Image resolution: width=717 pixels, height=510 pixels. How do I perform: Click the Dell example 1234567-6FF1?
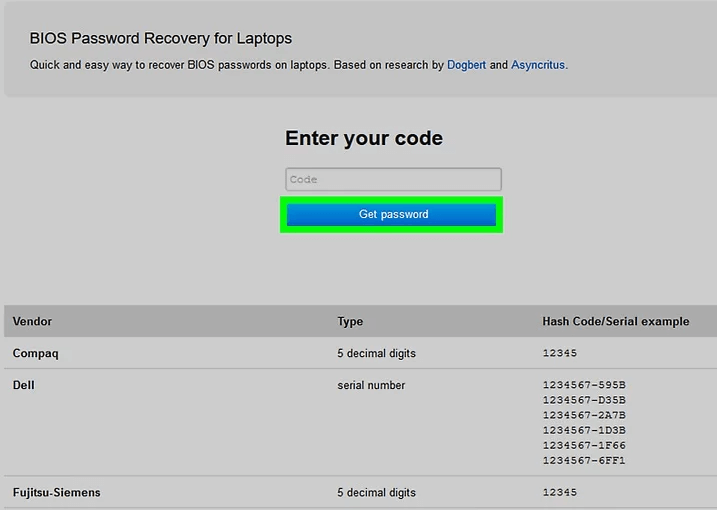[x=584, y=460]
